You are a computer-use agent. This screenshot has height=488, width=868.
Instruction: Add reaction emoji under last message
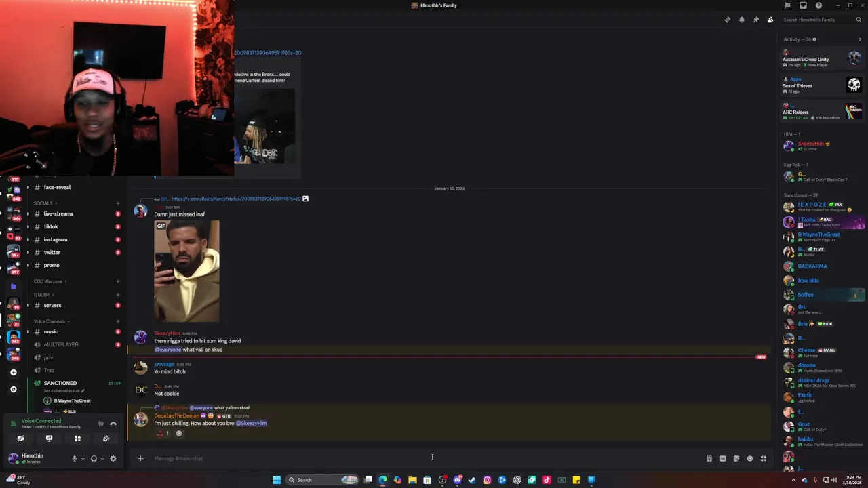[x=179, y=433]
